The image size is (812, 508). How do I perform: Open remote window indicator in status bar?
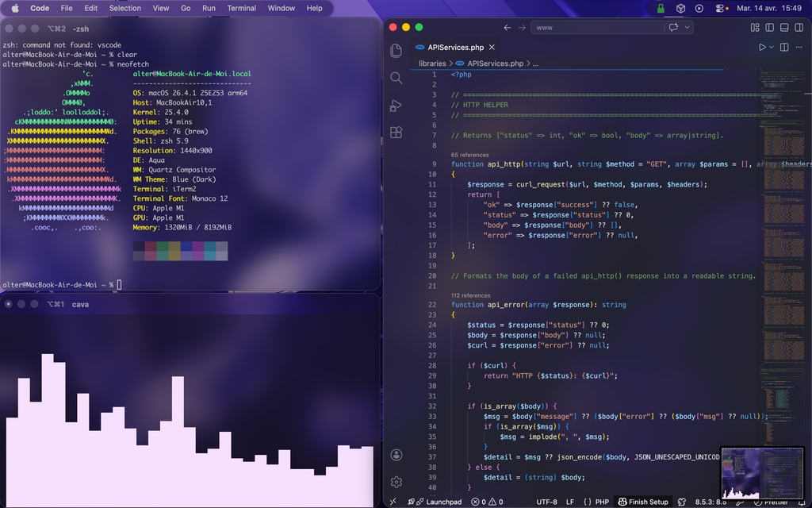(x=393, y=502)
